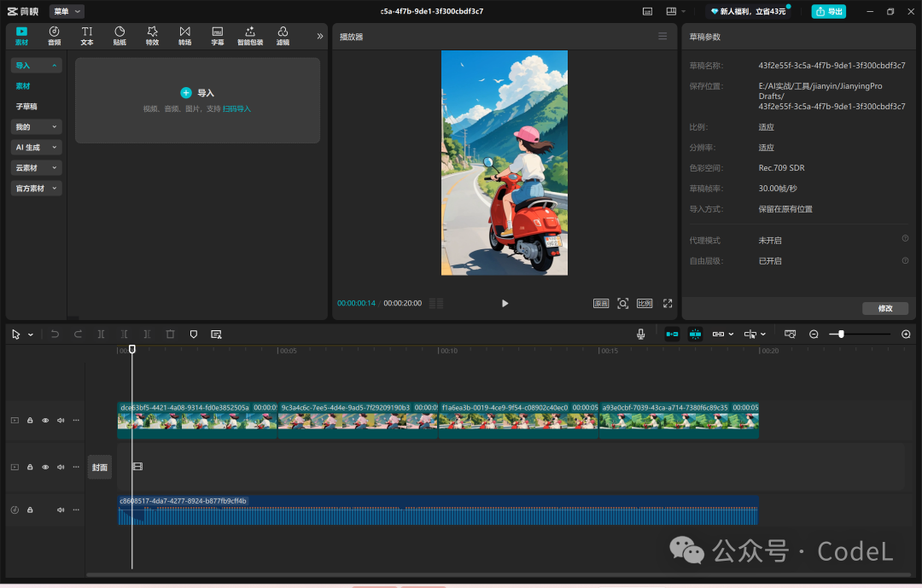Open the layout switch dropdown in title bar
Screen dimensions: 922x588
675,11
